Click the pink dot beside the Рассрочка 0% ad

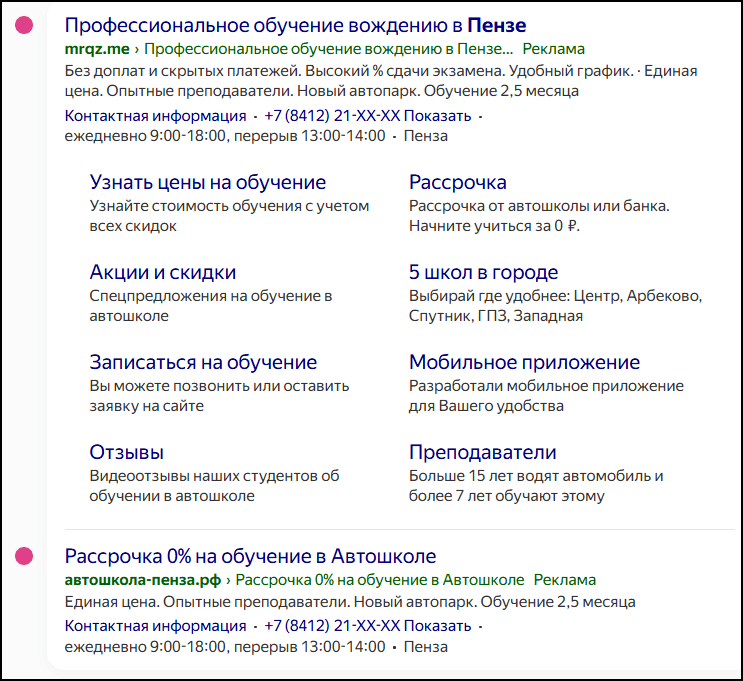(24, 556)
